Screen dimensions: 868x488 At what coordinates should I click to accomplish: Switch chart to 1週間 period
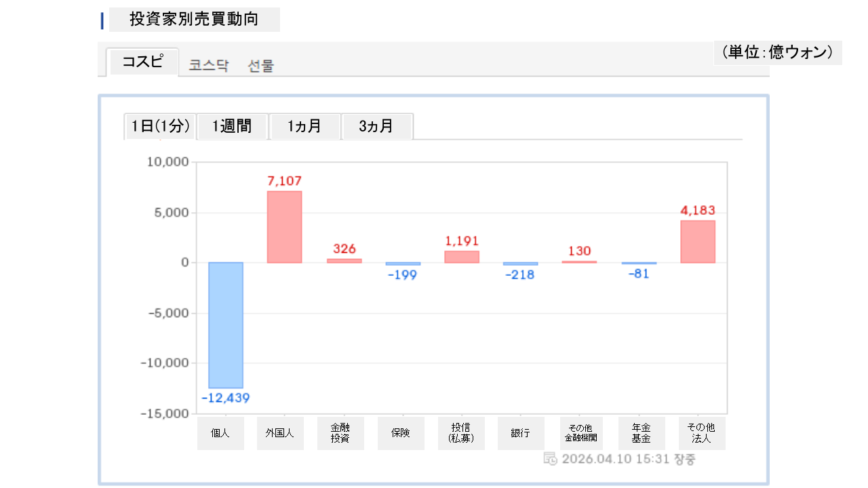coord(232,126)
